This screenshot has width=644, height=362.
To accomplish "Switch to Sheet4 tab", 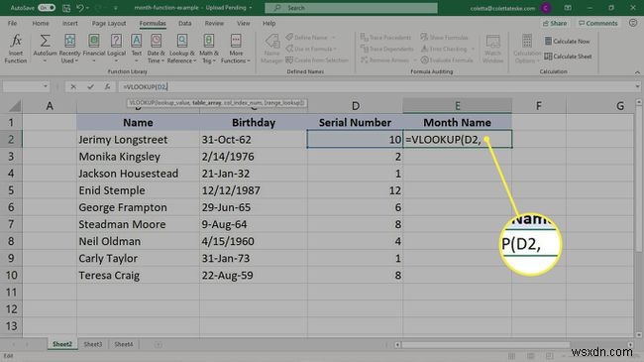I will (x=124, y=344).
